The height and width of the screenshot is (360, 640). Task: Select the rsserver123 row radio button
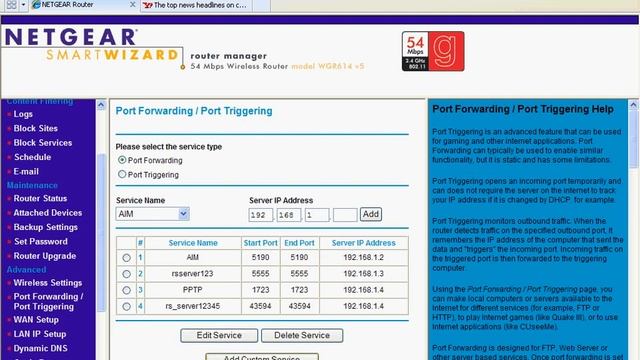point(126,274)
